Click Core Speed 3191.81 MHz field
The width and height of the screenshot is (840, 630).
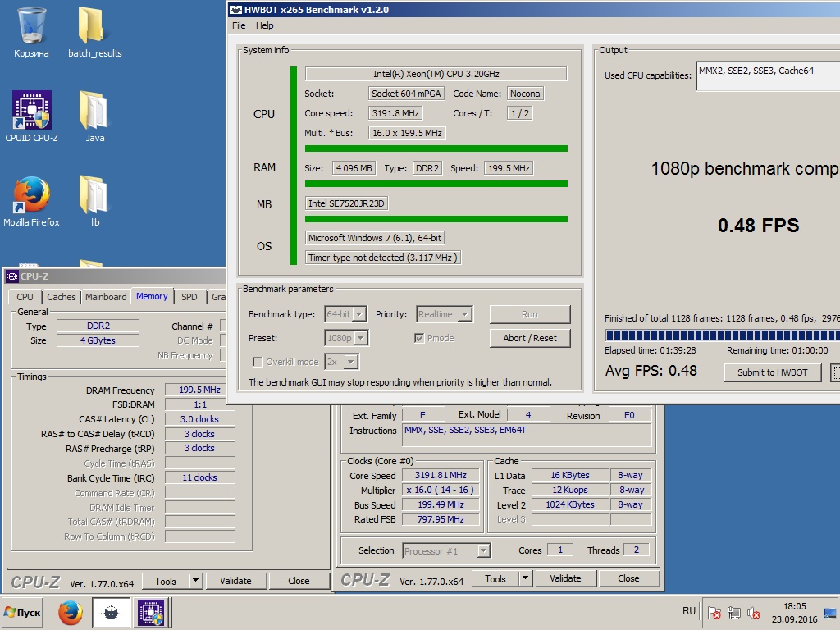point(441,475)
